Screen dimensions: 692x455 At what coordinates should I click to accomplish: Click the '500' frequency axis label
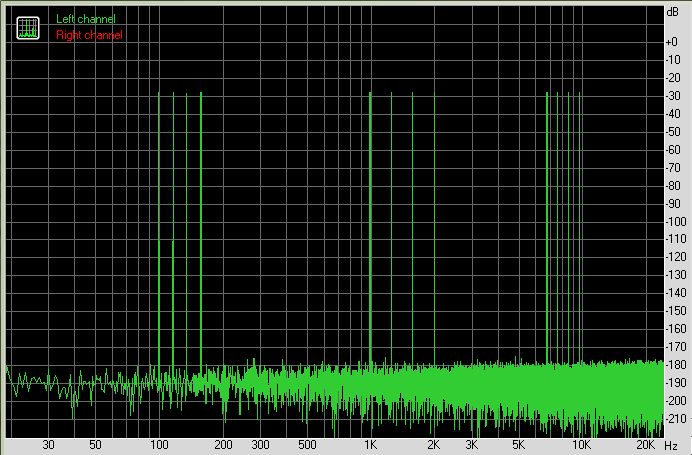[307, 445]
